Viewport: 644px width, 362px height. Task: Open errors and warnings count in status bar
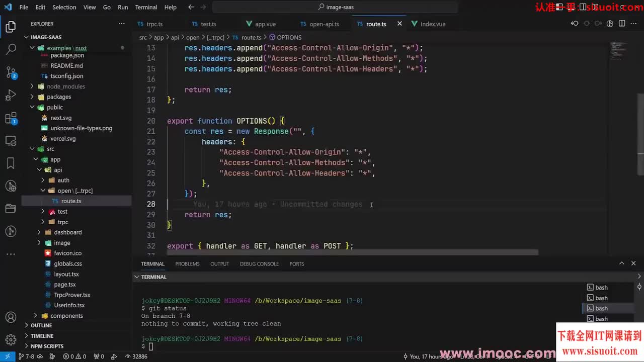click(74, 356)
